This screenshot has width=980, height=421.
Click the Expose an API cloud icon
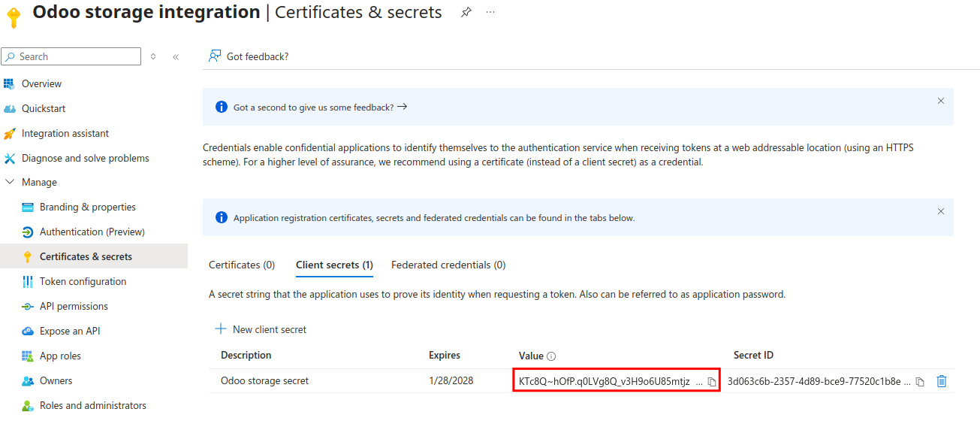pyautogui.click(x=28, y=331)
